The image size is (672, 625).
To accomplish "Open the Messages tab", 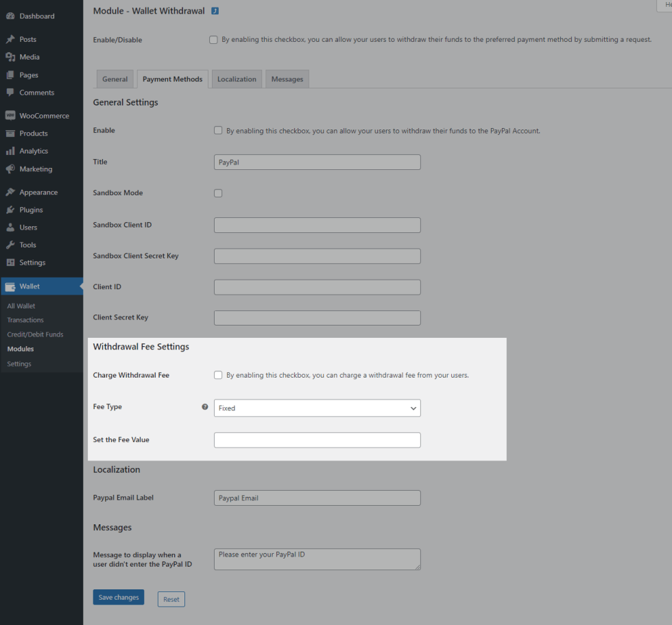I will [287, 79].
